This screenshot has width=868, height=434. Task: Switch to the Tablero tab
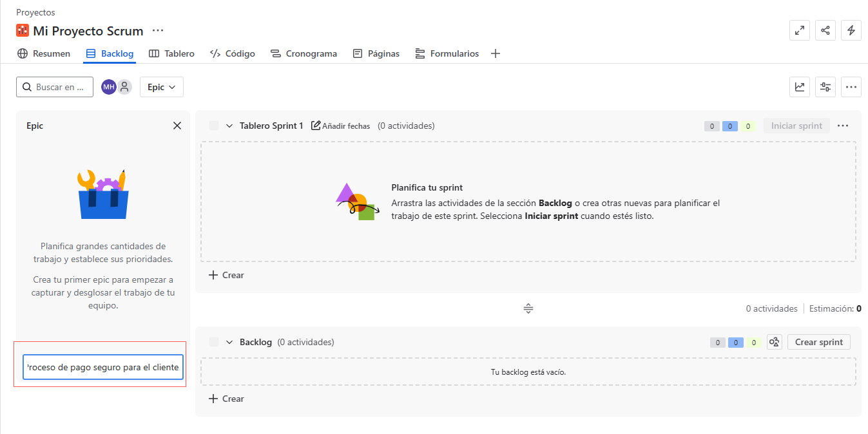[171, 53]
